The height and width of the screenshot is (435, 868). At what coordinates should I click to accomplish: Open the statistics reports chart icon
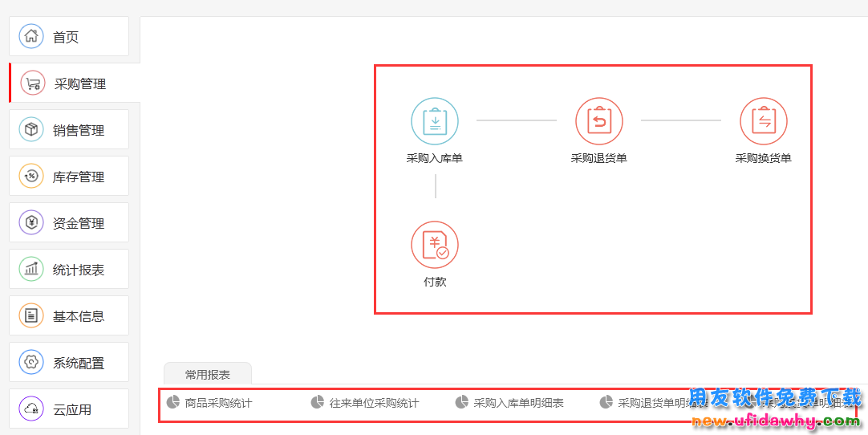[31, 270]
